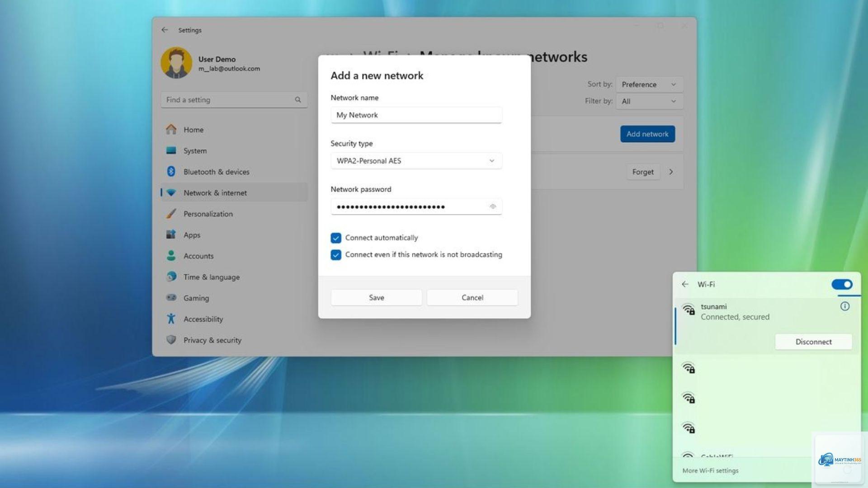Viewport: 868px width, 488px height.
Task: Click the User Demo avatar picture
Action: tap(176, 63)
